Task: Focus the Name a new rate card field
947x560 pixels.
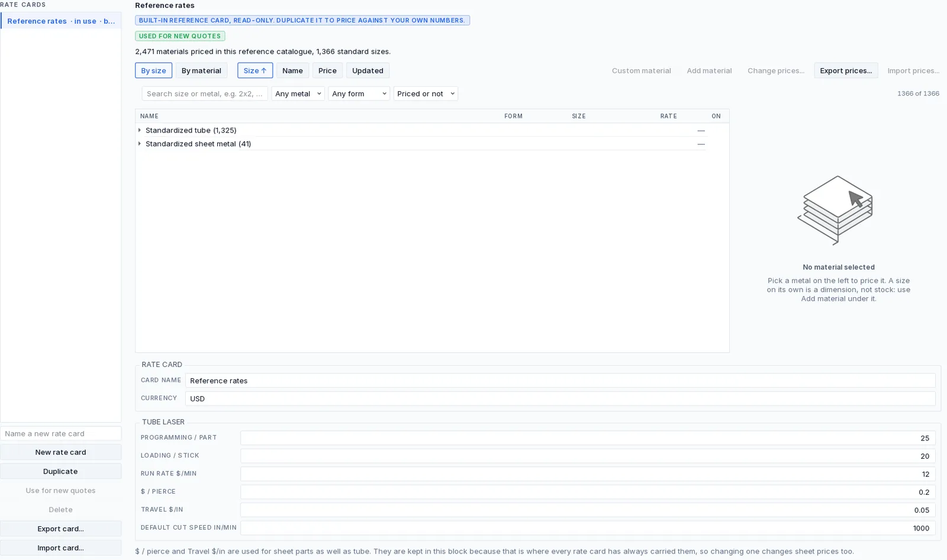Action: click(61, 433)
